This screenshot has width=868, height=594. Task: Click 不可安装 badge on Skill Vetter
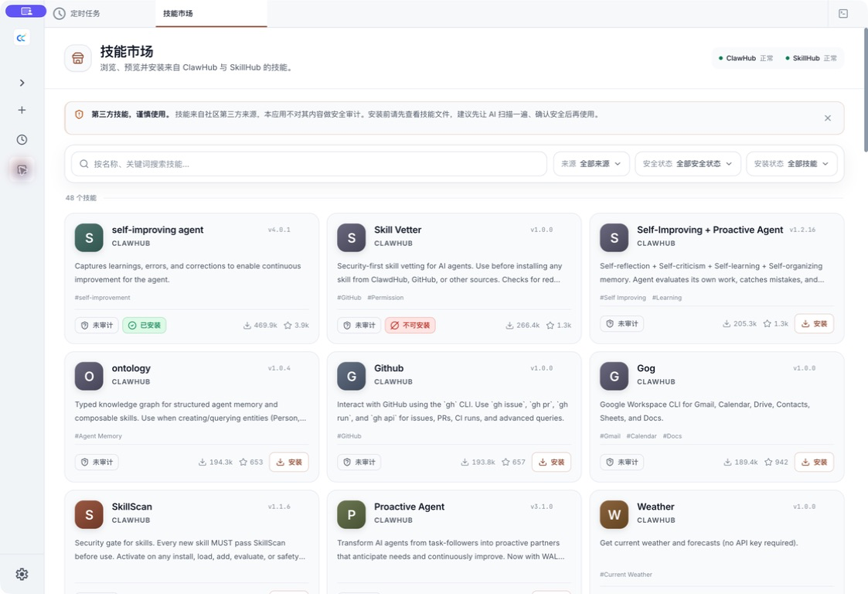coord(410,326)
